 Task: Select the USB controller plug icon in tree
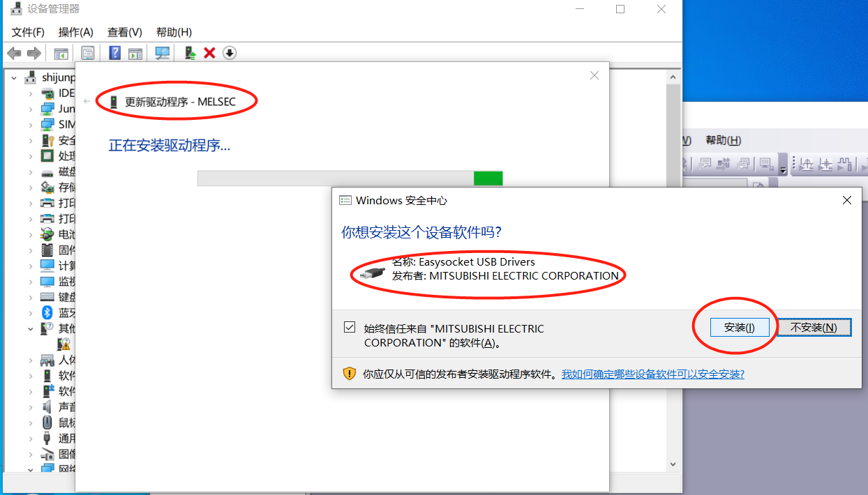47,439
